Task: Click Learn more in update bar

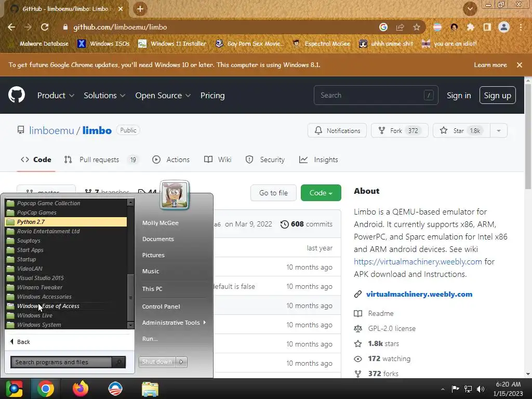Action: (x=490, y=65)
